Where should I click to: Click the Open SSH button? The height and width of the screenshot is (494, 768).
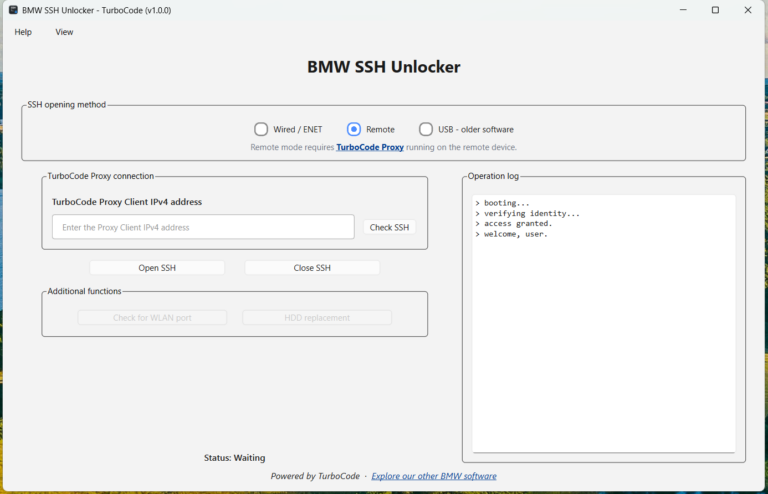[x=157, y=268]
